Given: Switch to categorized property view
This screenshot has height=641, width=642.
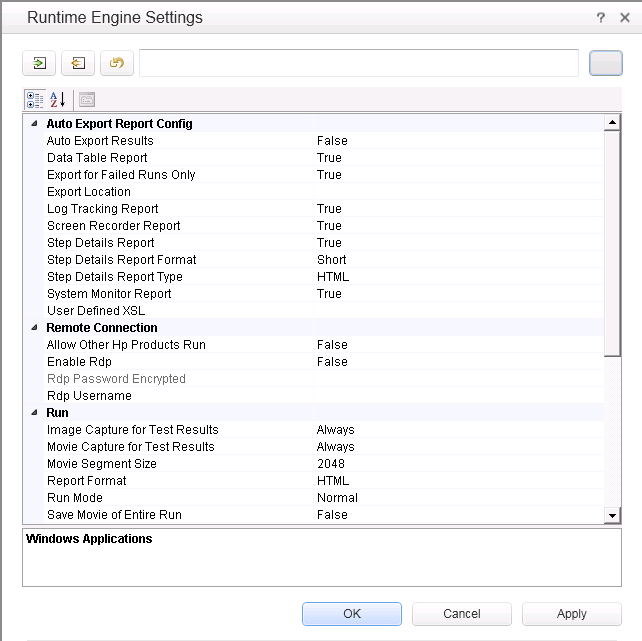Looking at the screenshot, I should click(35, 99).
